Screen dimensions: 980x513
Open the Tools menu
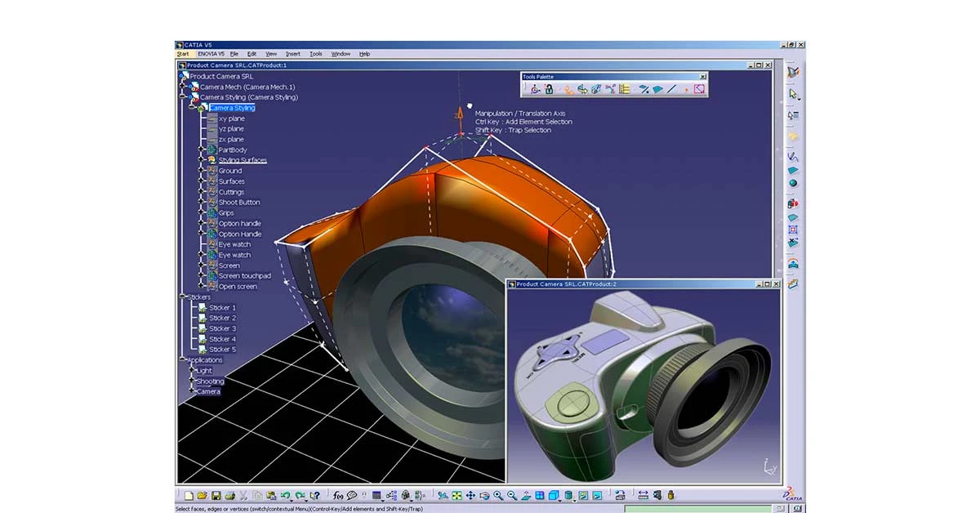[x=315, y=54]
